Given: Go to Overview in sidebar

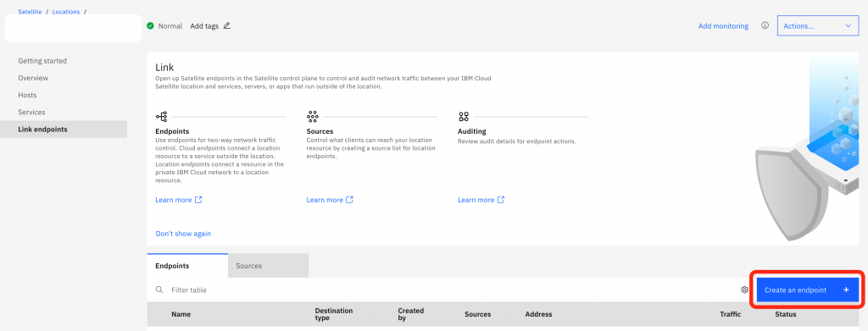Looking at the screenshot, I should (33, 78).
